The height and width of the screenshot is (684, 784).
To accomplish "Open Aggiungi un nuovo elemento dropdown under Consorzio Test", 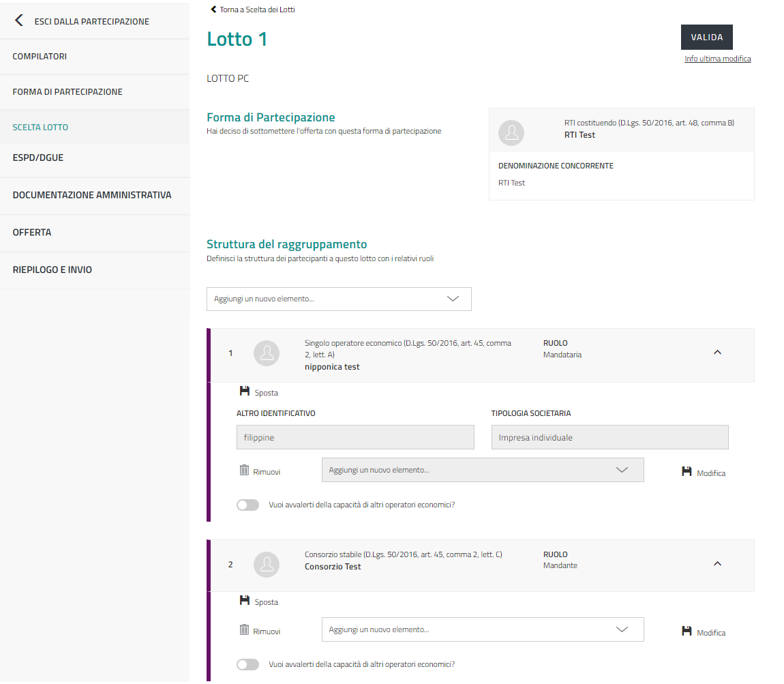I will coord(482,629).
